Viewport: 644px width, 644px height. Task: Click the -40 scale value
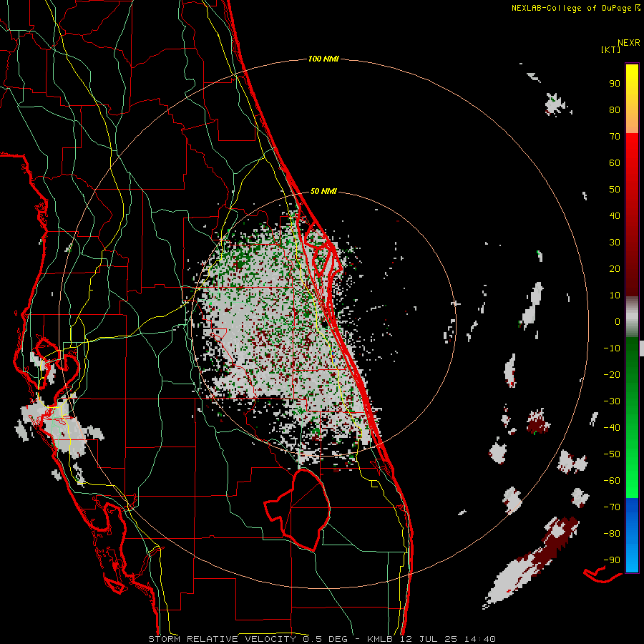coord(612,428)
